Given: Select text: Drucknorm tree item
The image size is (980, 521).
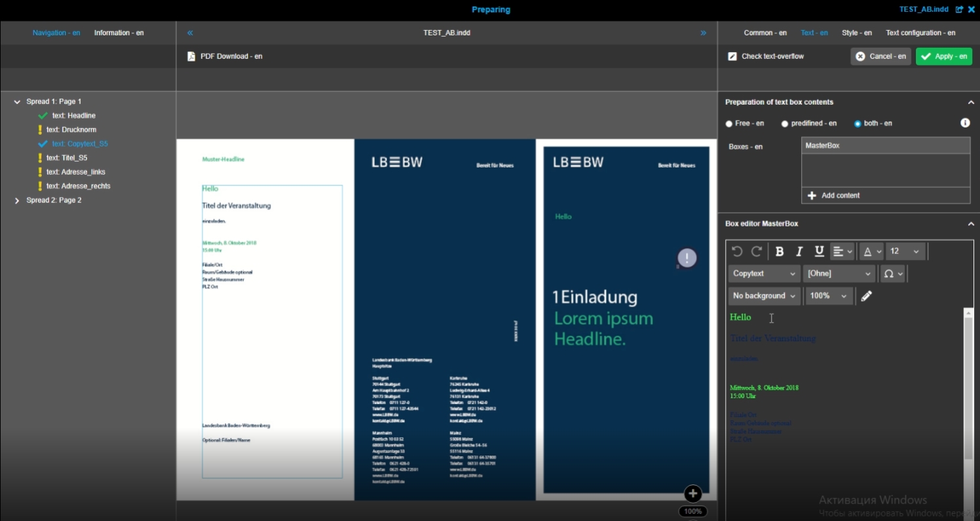Looking at the screenshot, I should tap(71, 130).
